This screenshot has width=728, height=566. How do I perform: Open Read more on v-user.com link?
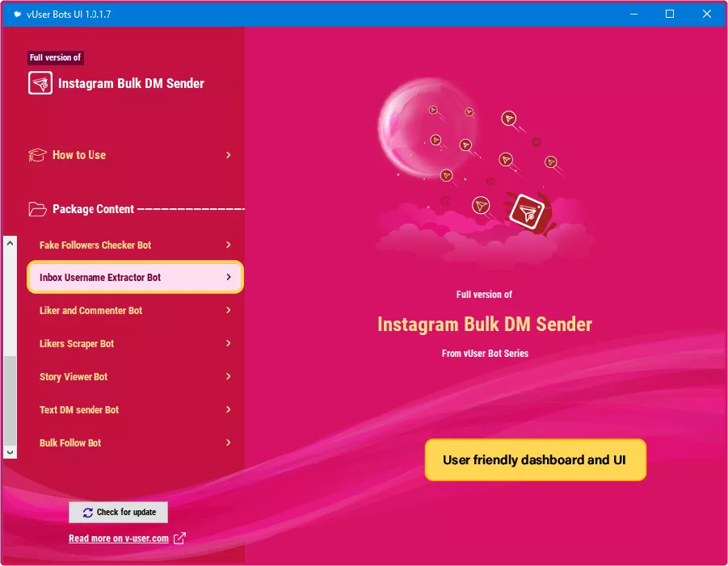tap(119, 539)
